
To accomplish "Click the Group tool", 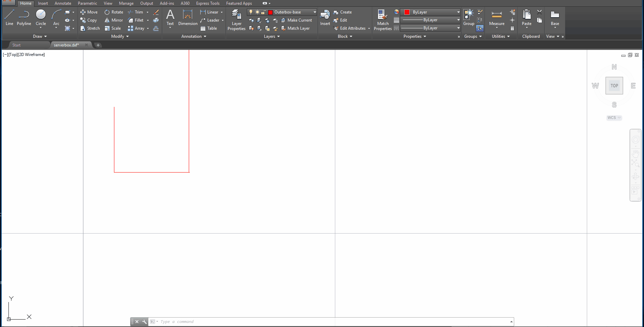I will point(469,18).
